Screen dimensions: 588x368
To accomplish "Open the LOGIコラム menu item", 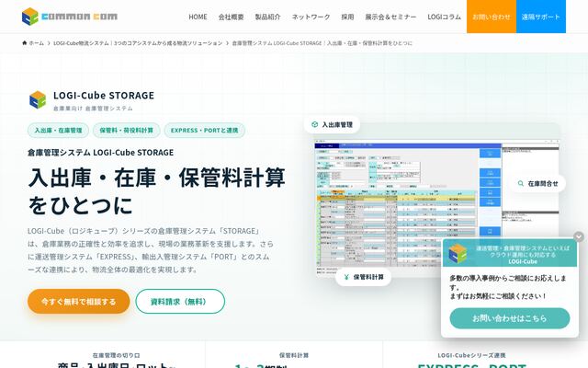I will click(444, 17).
